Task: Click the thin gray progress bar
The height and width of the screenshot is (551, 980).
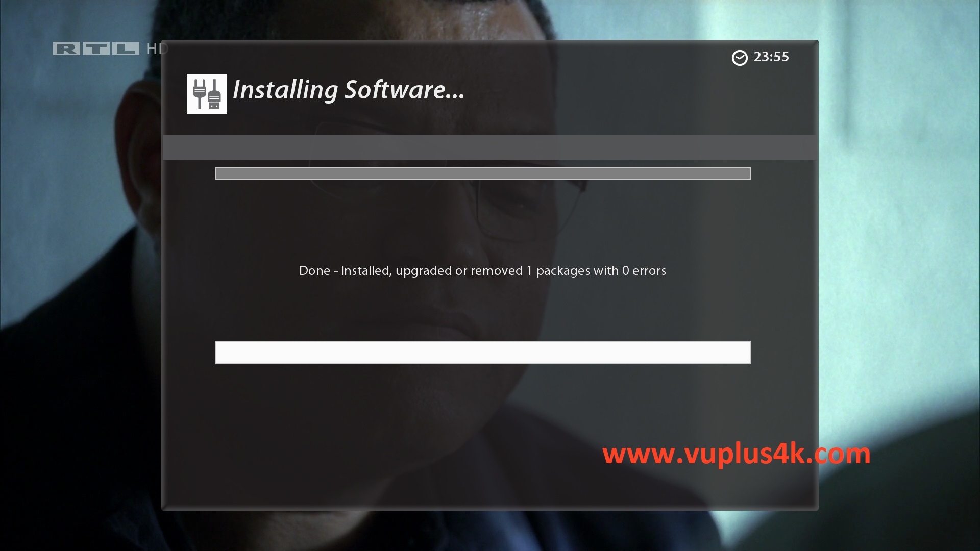Action: 482,173
